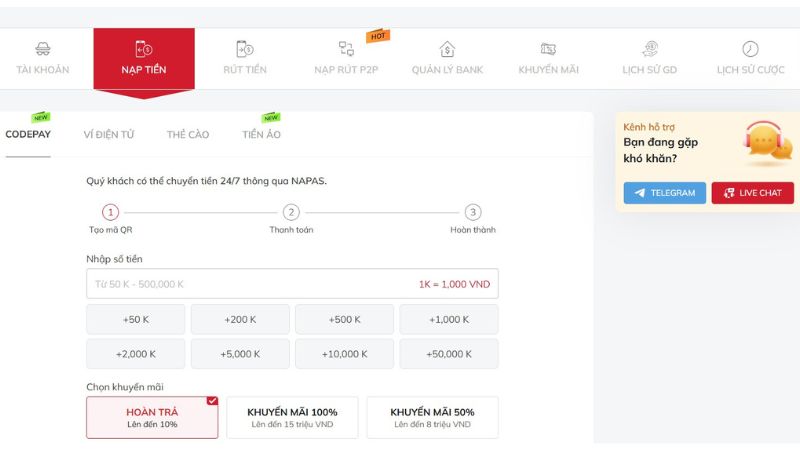
Task: Open the Tiền Ảo tab
Action: click(x=261, y=134)
